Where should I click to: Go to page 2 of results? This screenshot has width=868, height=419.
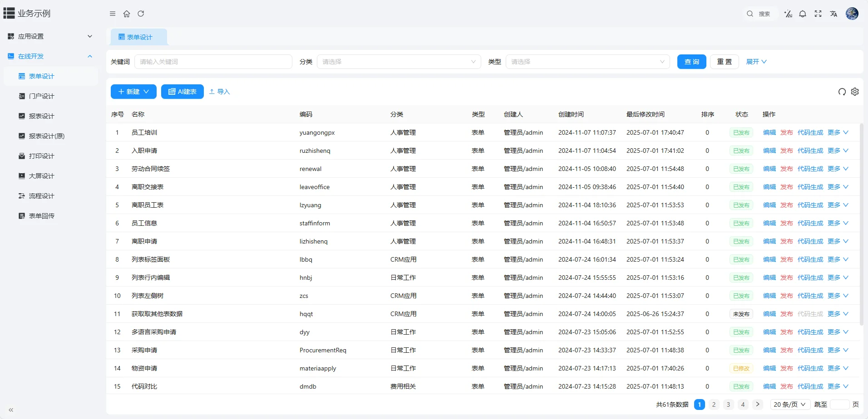coord(714,404)
